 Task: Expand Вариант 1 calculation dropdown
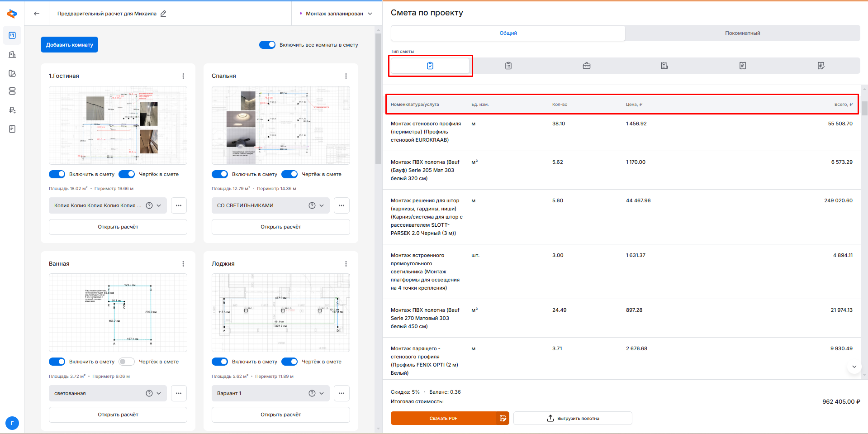[322, 393]
